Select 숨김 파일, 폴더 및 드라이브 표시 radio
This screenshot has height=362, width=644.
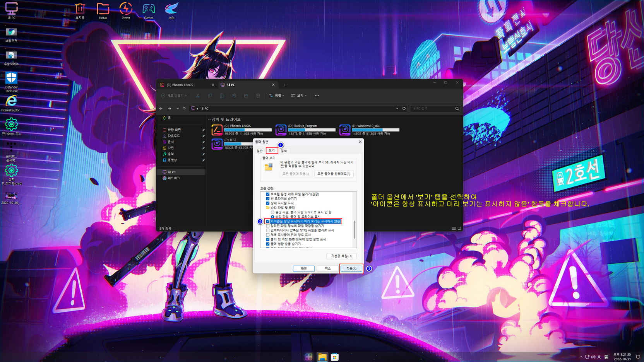[272, 217]
